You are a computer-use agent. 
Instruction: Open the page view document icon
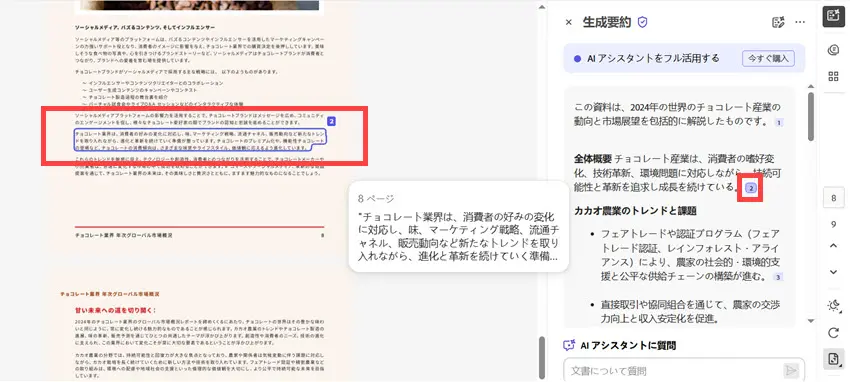(833, 359)
